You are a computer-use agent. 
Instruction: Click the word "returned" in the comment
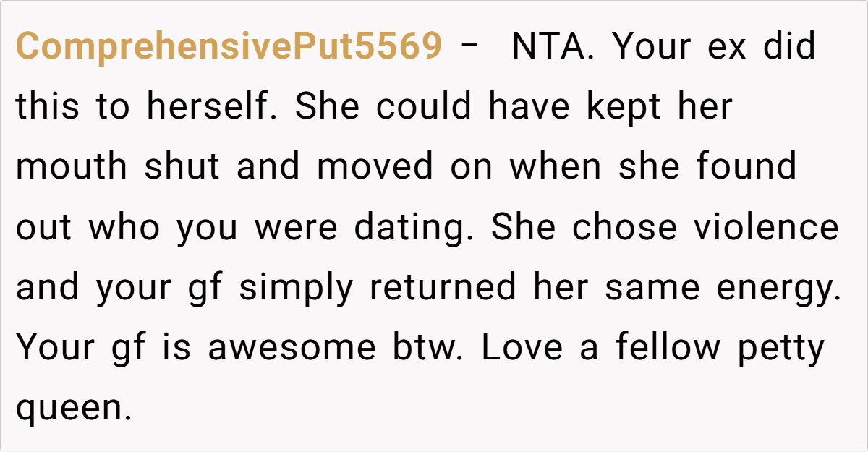click(443, 288)
